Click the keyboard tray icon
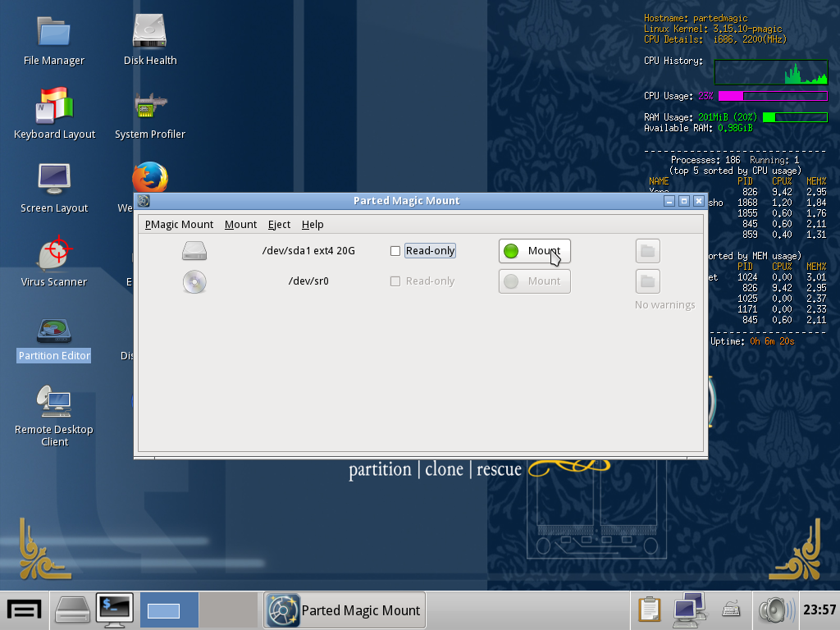 731,610
